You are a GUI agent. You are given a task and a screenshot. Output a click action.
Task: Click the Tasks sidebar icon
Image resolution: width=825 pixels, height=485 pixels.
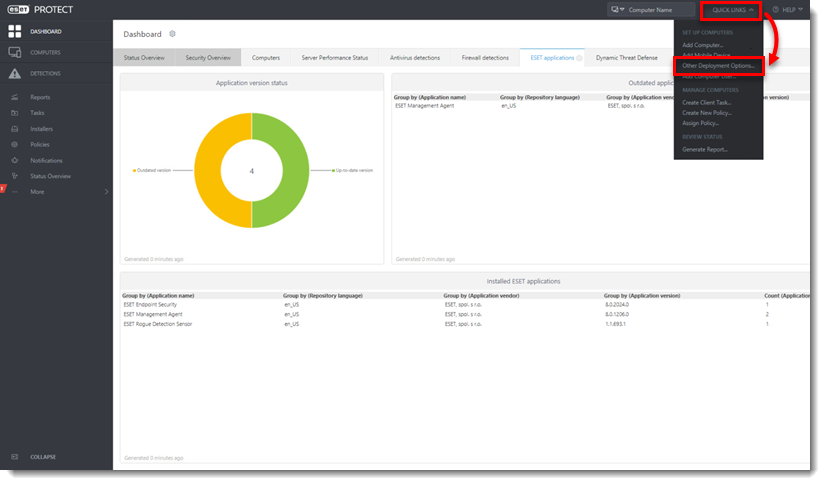pyautogui.click(x=15, y=113)
